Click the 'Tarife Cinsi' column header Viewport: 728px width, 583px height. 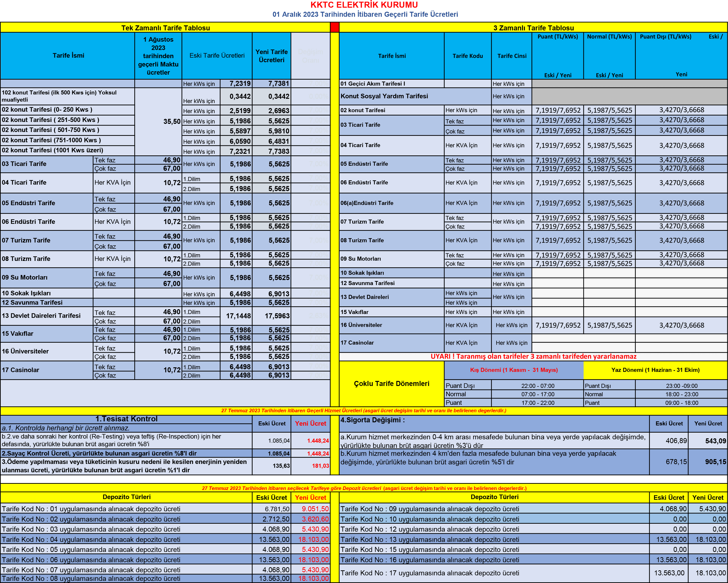[511, 56]
